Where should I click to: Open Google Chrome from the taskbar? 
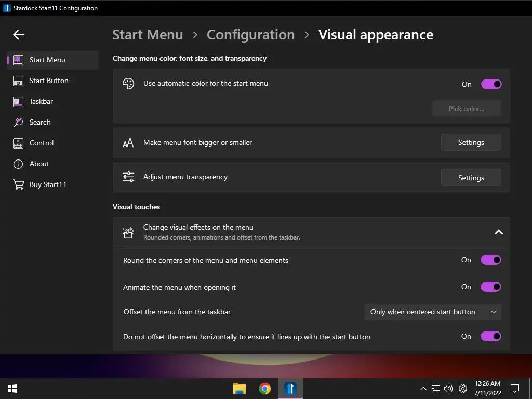click(x=264, y=389)
